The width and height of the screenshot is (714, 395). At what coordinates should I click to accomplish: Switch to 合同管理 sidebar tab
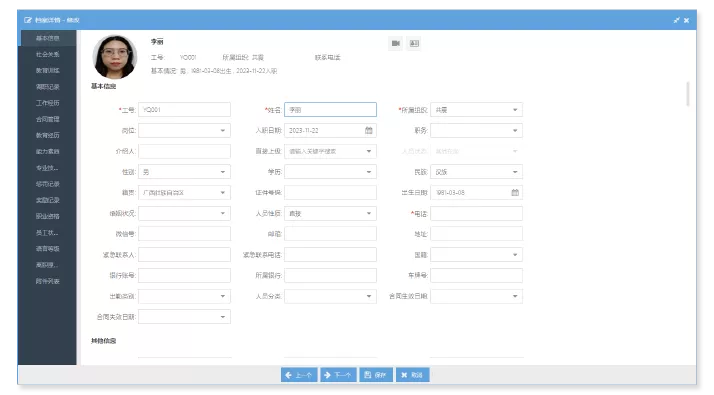[x=48, y=119]
